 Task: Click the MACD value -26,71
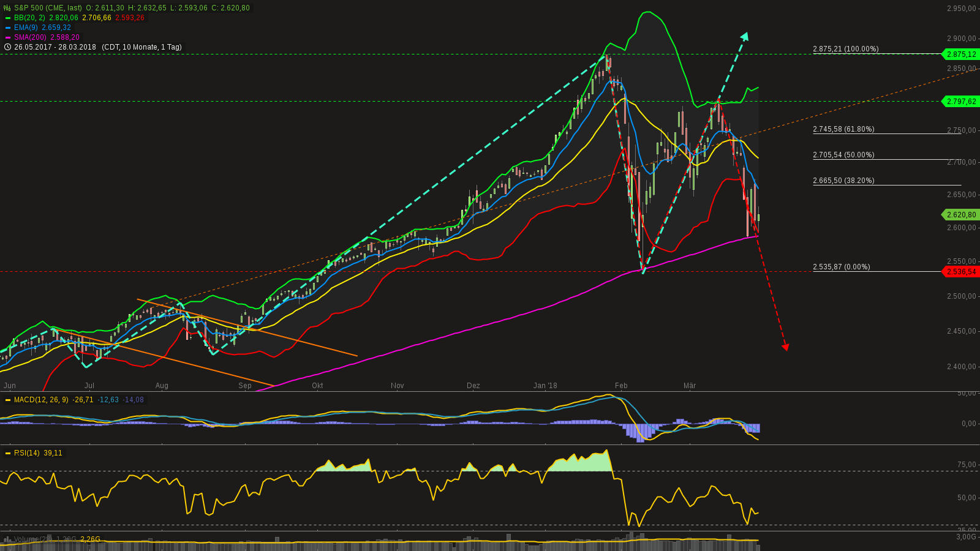point(83,400)
